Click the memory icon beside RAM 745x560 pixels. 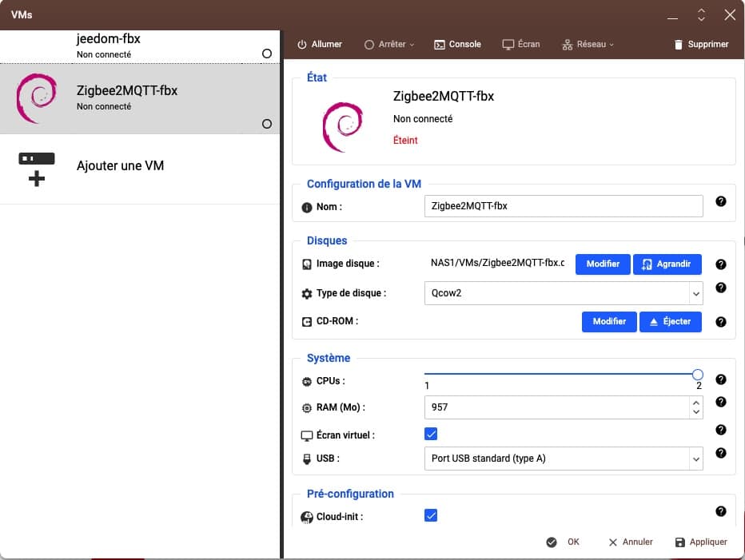(x=307, y=408)
